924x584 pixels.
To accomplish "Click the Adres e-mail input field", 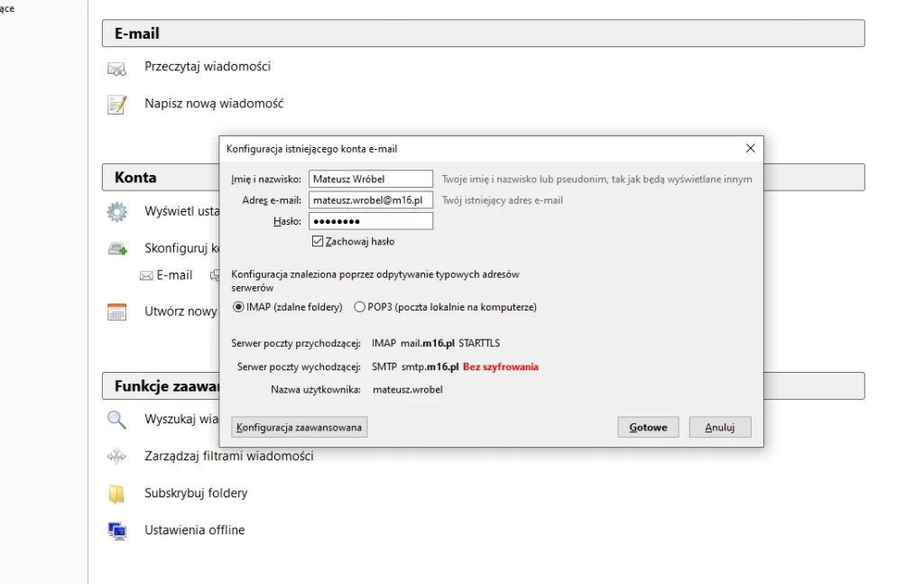I will [371, 200].
